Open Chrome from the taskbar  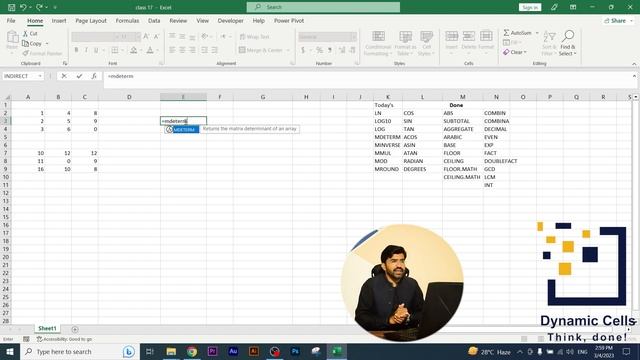point(192,351)
